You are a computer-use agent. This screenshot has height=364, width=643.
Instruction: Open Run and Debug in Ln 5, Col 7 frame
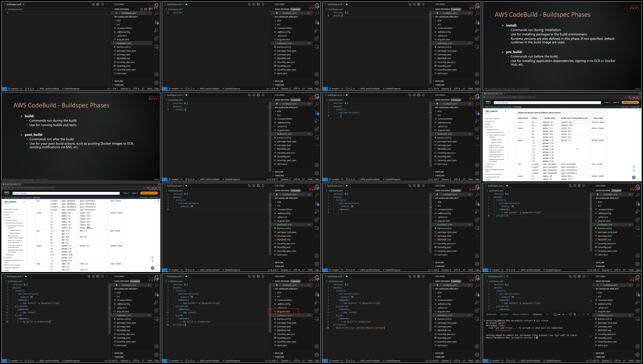[x=477, y=121]
